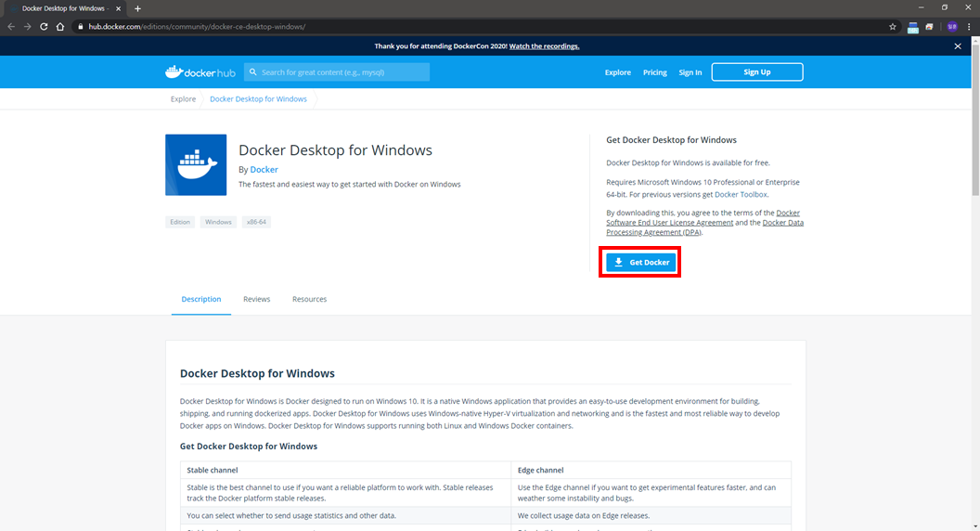Screen dimensions: 980x531
Task: View site info via padlock icon
Action: point(80,27)
